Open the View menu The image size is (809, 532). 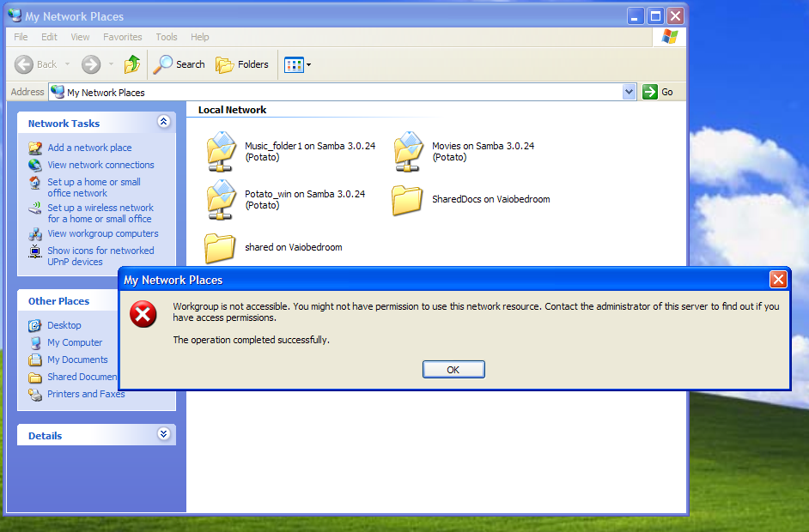80,37
